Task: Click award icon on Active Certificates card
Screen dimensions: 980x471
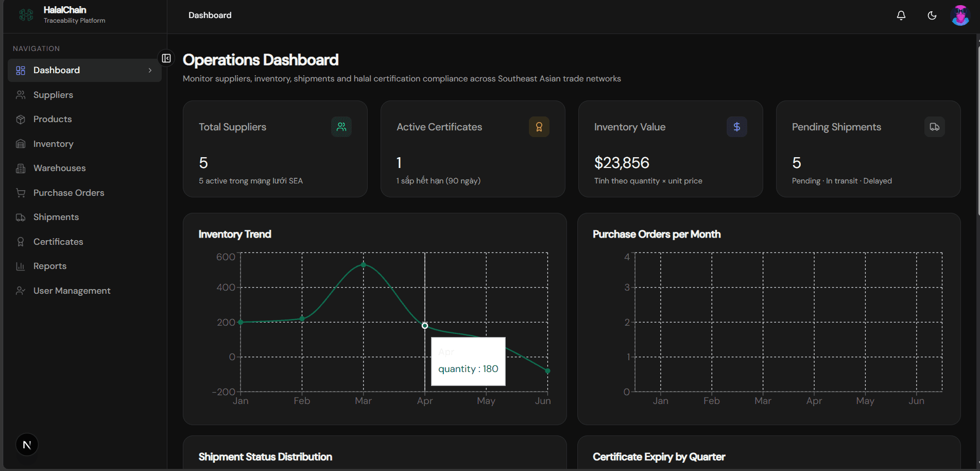Action: coord(539,127)
